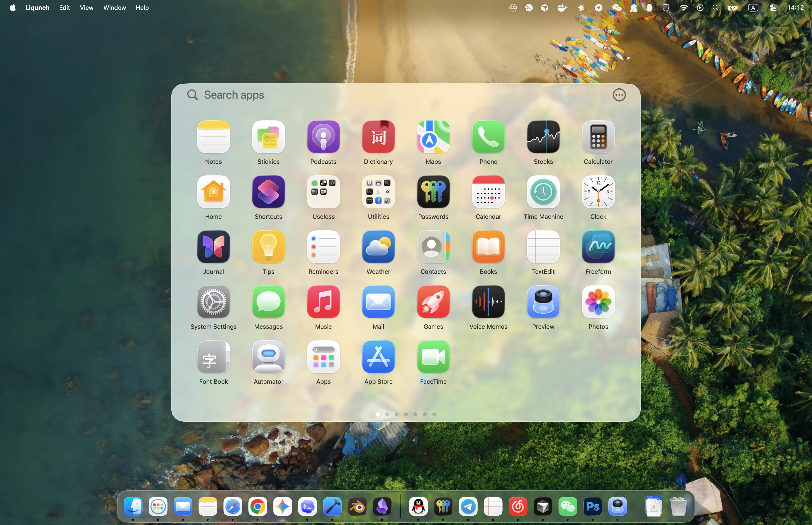
Task: Open the Photos app
Action: click(x=598, y=302)
